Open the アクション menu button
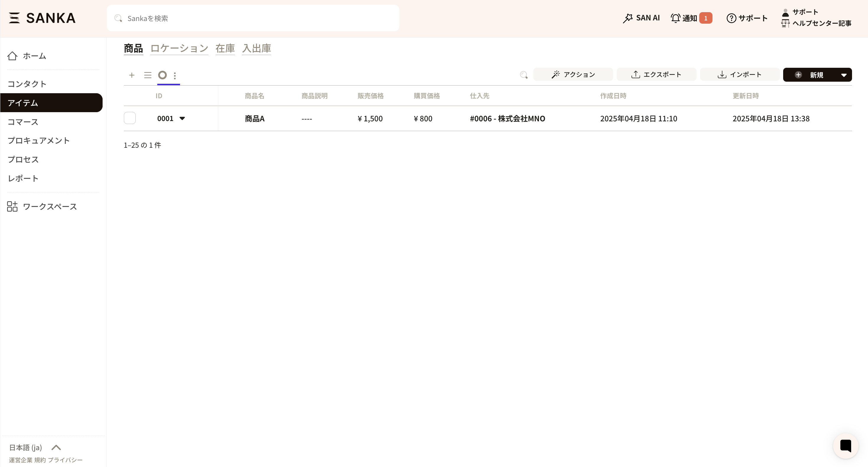This screenshot has width=868, height=467. (573, 75)
